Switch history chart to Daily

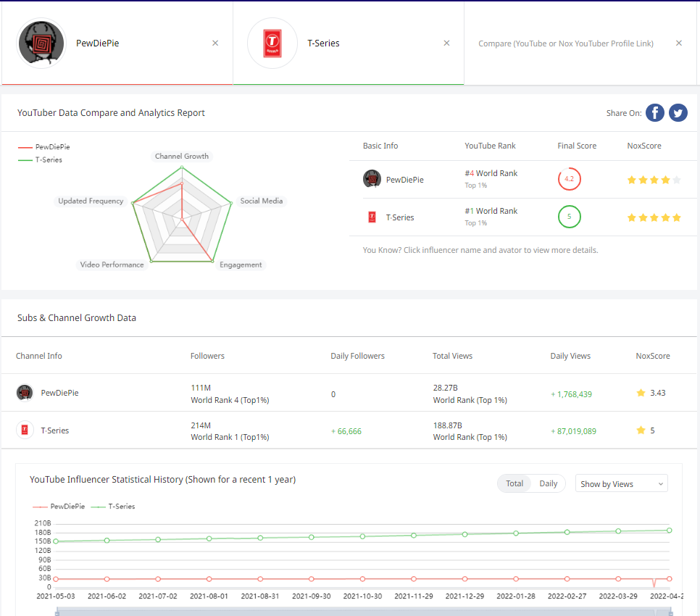point(549,484)
